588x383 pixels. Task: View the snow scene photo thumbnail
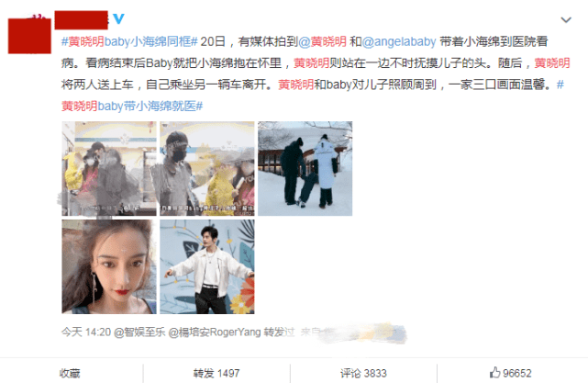pos(305,169)
